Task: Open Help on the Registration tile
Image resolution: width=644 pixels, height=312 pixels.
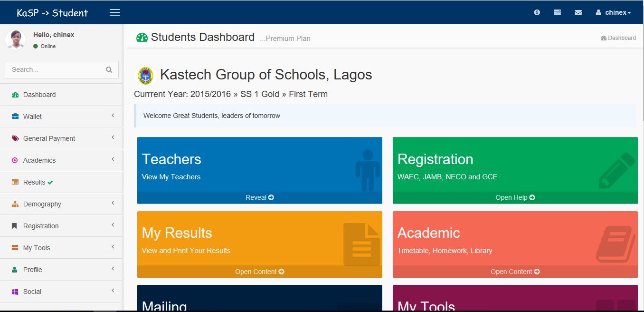Action: pyautogui.click(x=515, y=197)
